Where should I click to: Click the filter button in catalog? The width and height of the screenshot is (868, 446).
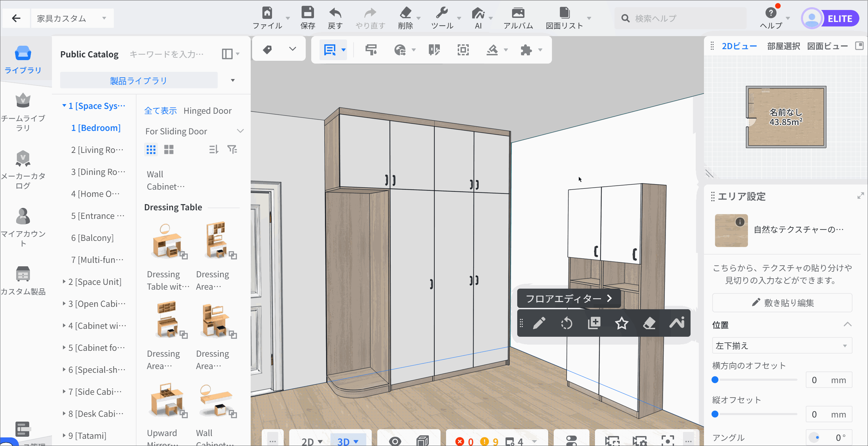(x=232, y=149)
